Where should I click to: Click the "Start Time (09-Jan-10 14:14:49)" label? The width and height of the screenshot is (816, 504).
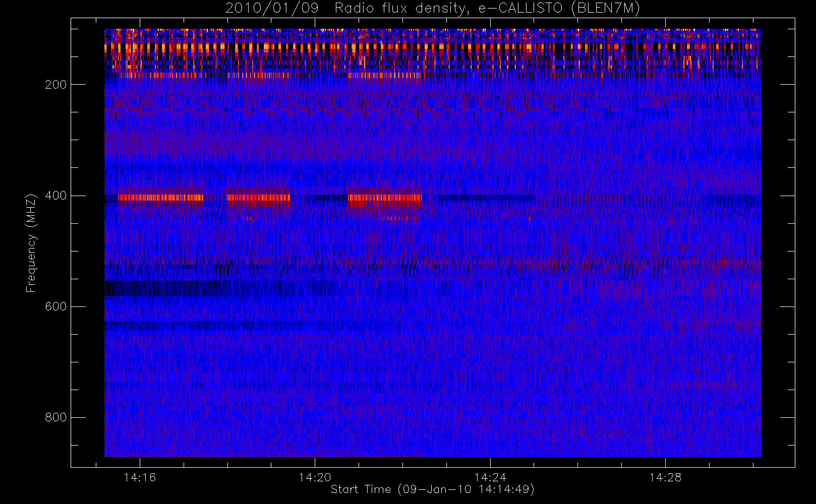coord(433,489)
